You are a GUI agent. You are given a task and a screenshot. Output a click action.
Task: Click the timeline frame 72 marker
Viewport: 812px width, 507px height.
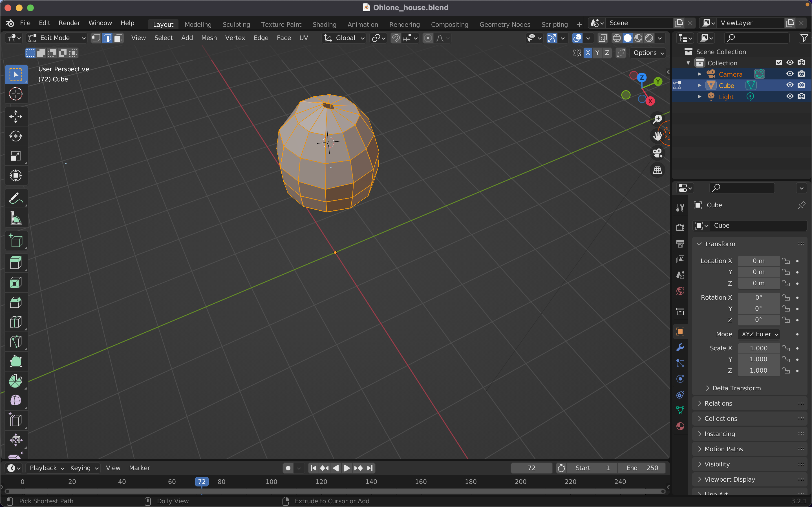tap(202, 482)
